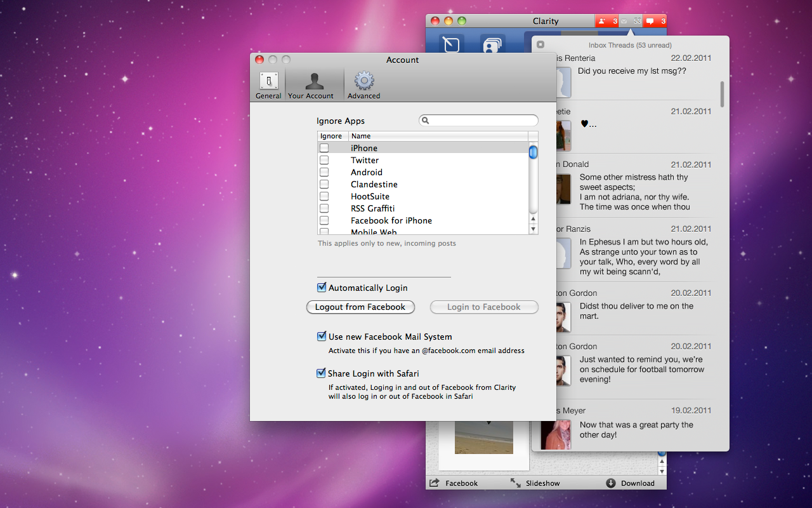Image resolution: width=812 pixels, height=508 pixels.
Task: Click the avatar beside the Renteria message
Action: (x=563, y=83)
